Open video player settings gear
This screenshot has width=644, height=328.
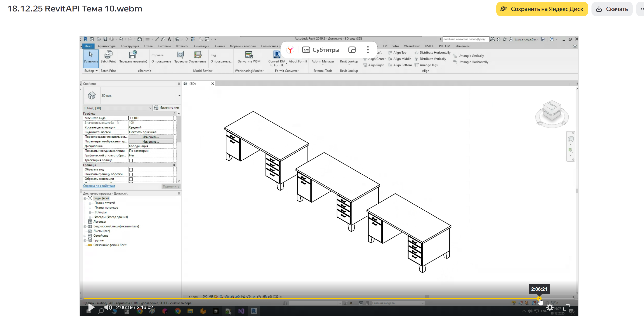click(x=549, y=307)
